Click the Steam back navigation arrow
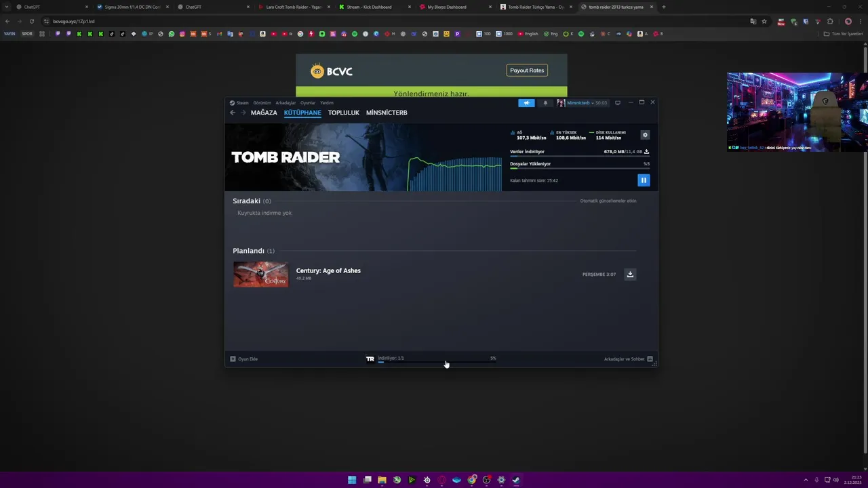The image size is (868, 488). pos(233,113)
